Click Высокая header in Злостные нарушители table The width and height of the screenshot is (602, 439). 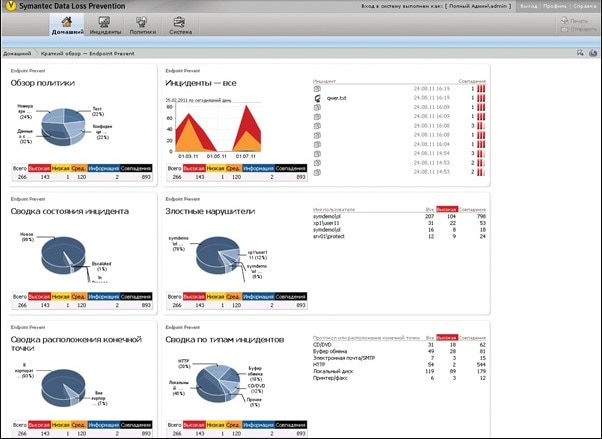tap(447, 209)
